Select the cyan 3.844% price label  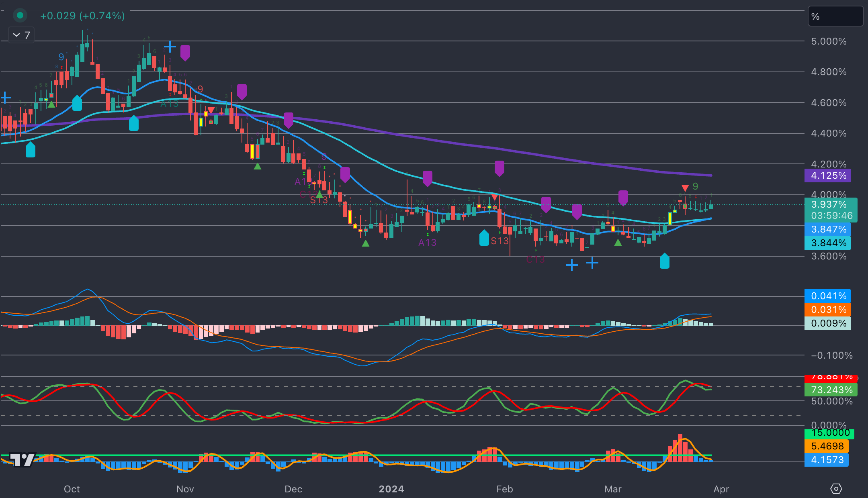[828, 243]
